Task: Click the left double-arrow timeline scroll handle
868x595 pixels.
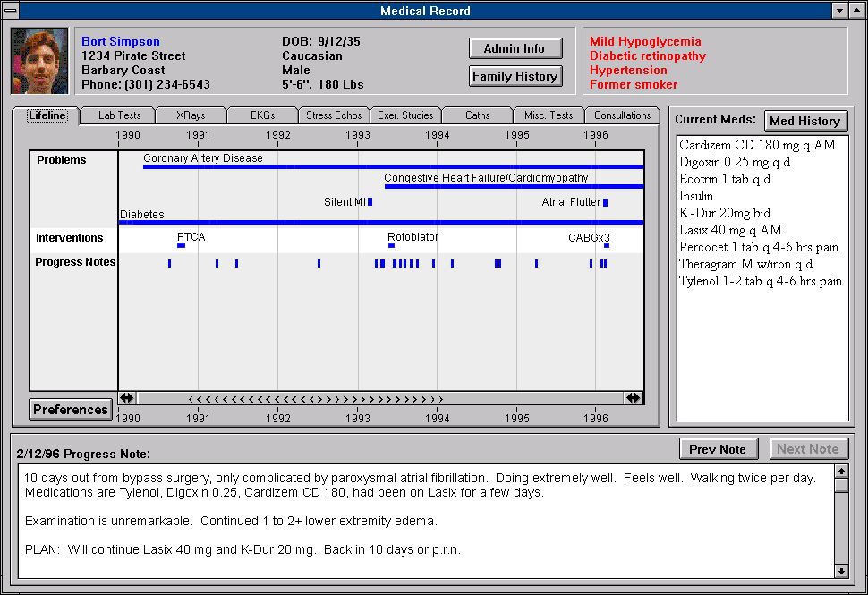Action: coord(127,398)
